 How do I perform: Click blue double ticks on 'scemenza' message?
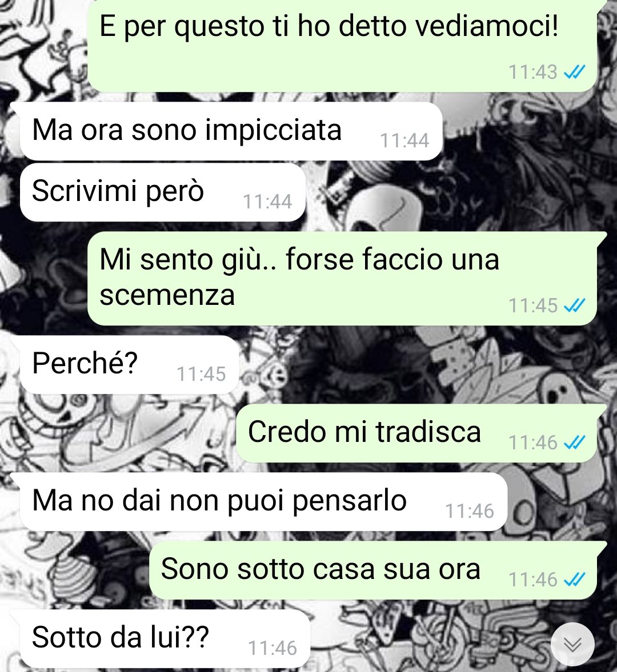point(575,306)
